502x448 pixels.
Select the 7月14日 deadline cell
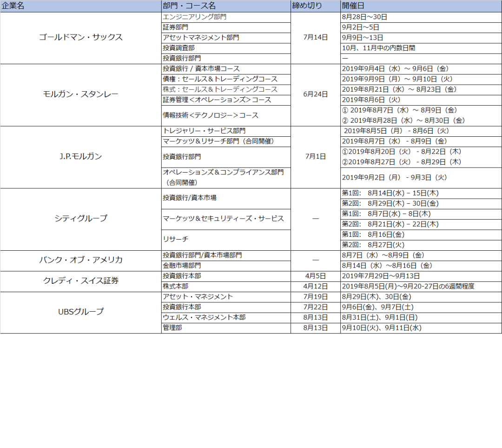(315, 38)
